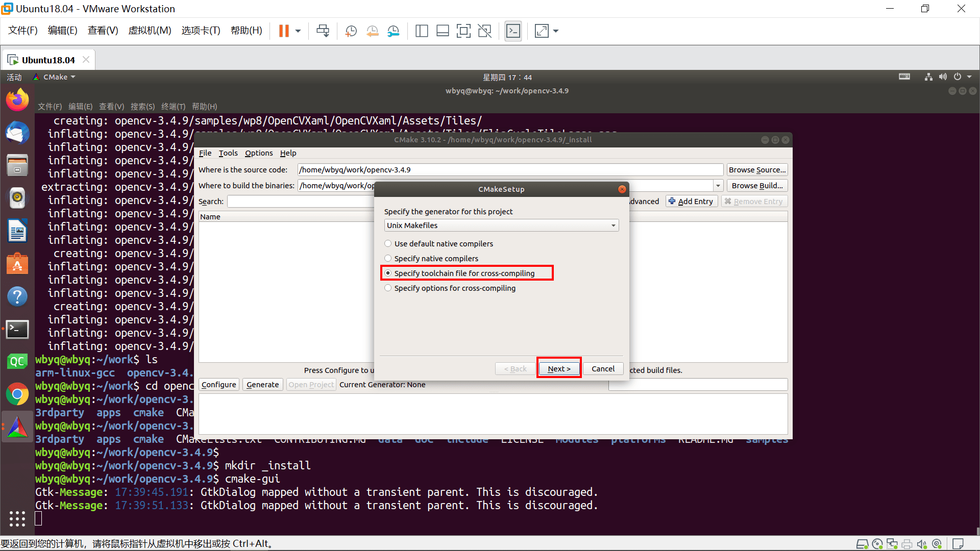The height and width of the screenshot is (551, 980).
Task: Click the Browse Build... button
Action: pos(757,186)
